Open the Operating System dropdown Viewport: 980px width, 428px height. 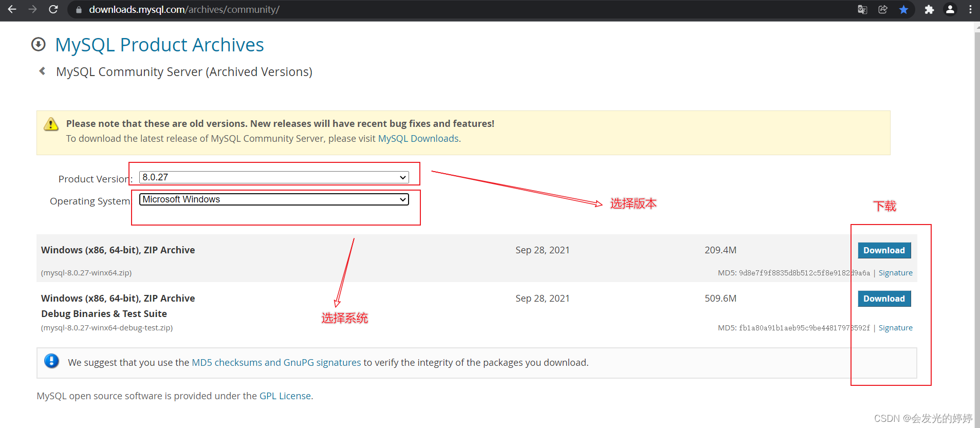pos(274,199)
